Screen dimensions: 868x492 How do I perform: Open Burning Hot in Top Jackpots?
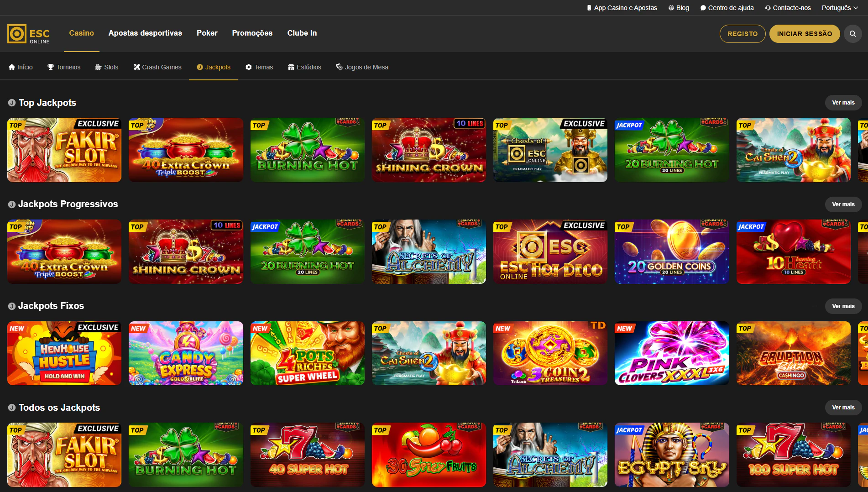coord(308,150)
